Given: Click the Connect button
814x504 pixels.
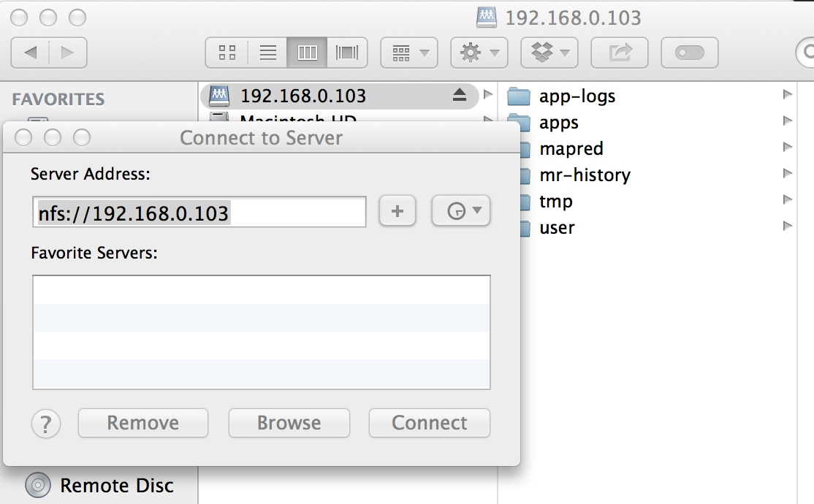Looking at the screenshot, I should click(430, 423).
